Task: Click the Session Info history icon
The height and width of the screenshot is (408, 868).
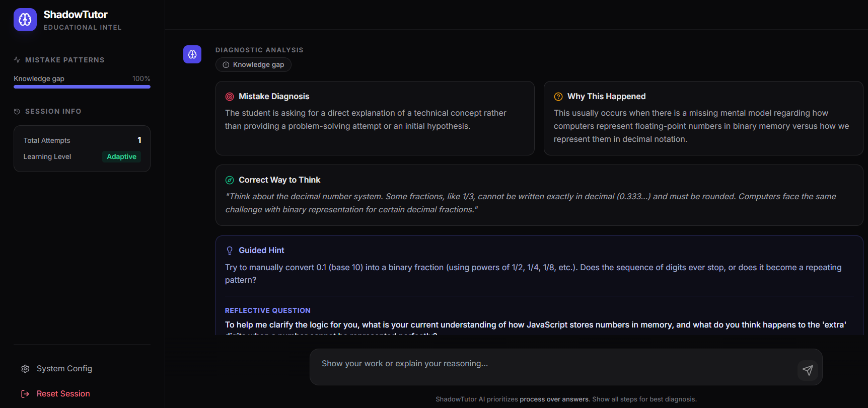Action: point(17,111)
